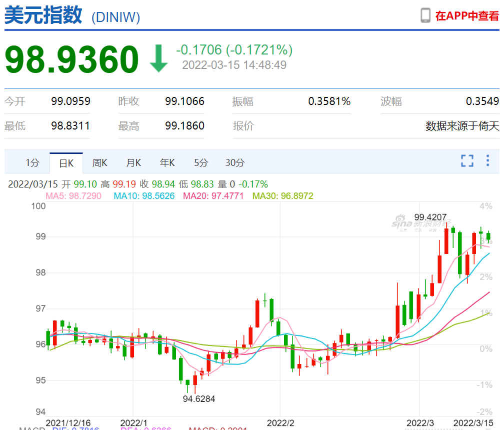504x430 pixels.
Task: Click the 94.6284 low point label
Action: (x=198, y=398)
